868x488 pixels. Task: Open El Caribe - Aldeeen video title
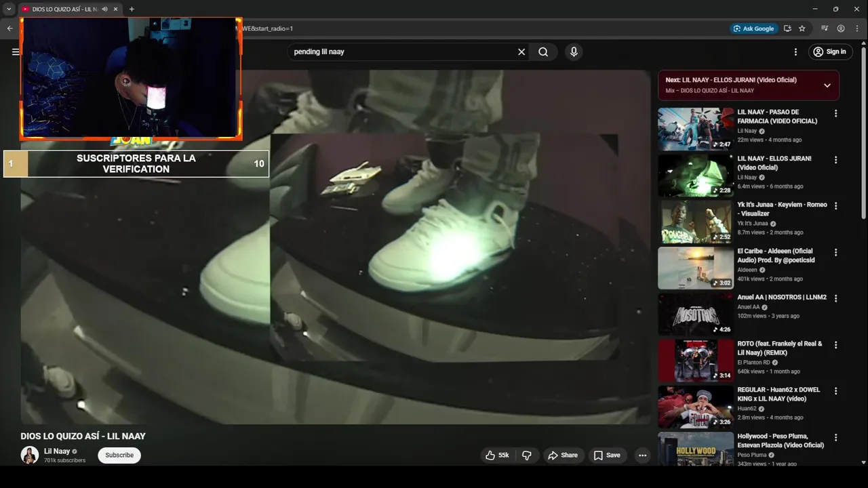pyautogui.click(x=776, y=256)
